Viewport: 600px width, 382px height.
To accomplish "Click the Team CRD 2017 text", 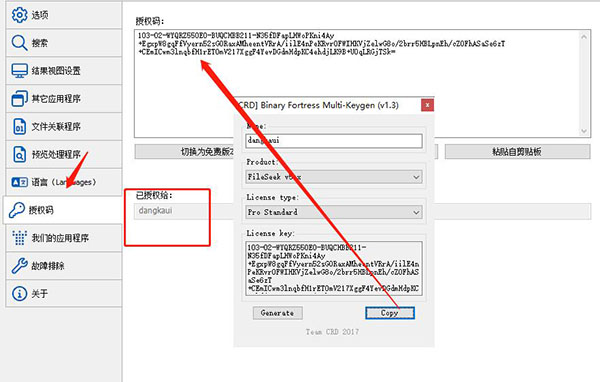I will point(332,332).
